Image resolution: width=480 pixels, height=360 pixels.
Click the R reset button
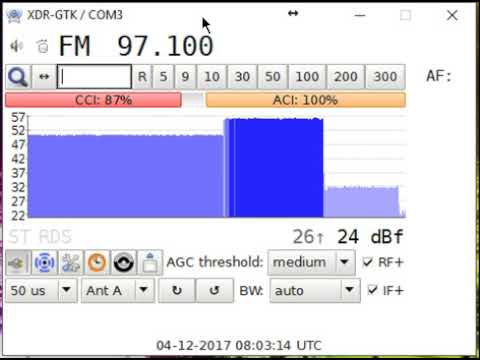coord(142,77)
